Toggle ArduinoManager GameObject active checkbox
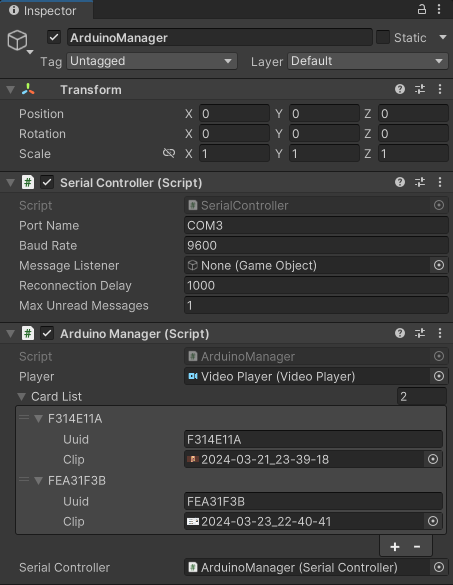This screenshot has height=585, width=453. point(54,37)
